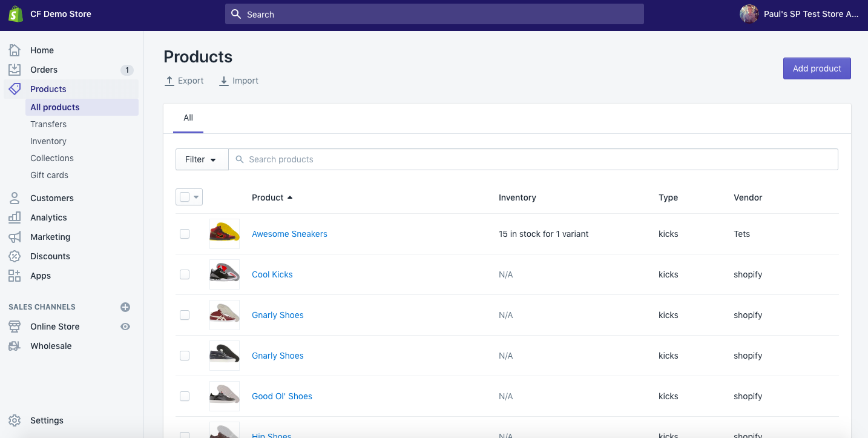Click the top Search bar

click(435, 14)
